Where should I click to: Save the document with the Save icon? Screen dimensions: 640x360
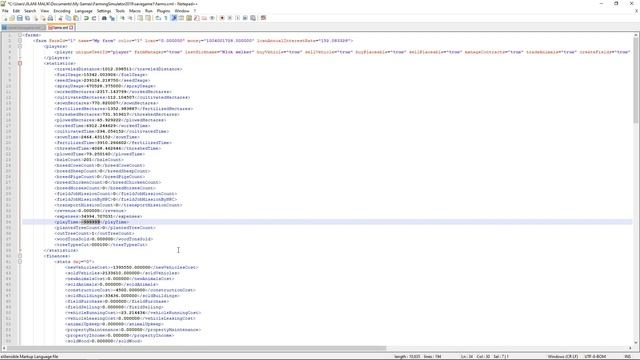pyautogui.click(x=20, y=18)
